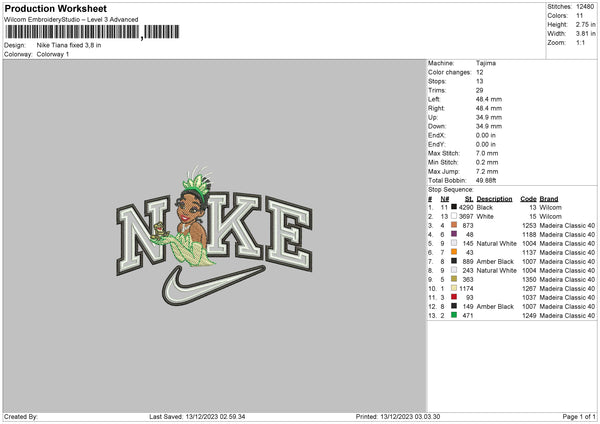600x424 pixels.
Task: Select the Stitches value 12480
Action: [x=585, y=7]
